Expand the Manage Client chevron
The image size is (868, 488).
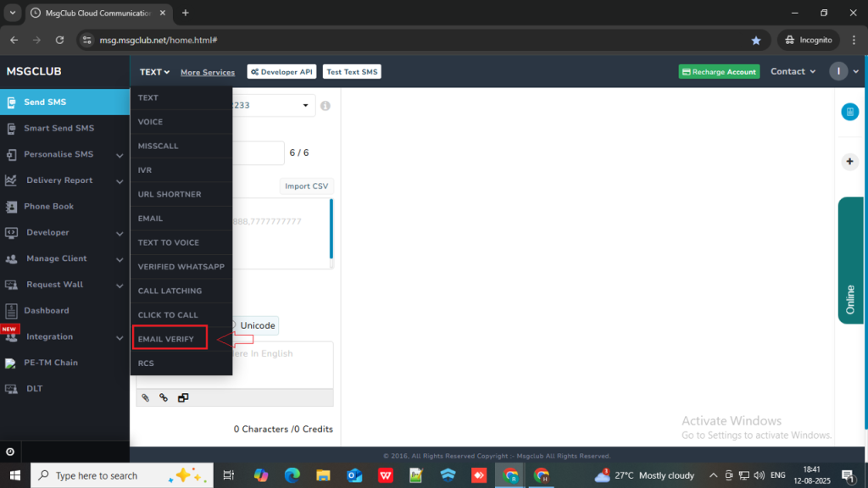coord(120,259)
